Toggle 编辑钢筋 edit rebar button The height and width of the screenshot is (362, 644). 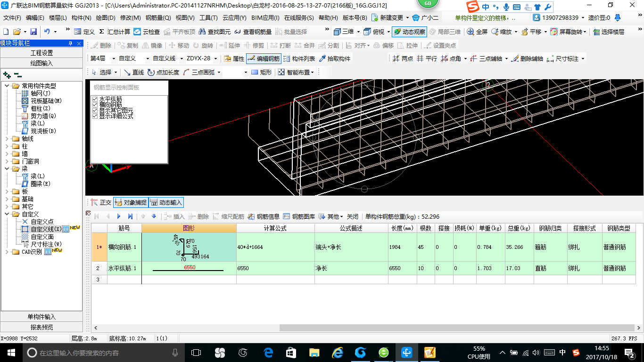(x=264, y=59)
